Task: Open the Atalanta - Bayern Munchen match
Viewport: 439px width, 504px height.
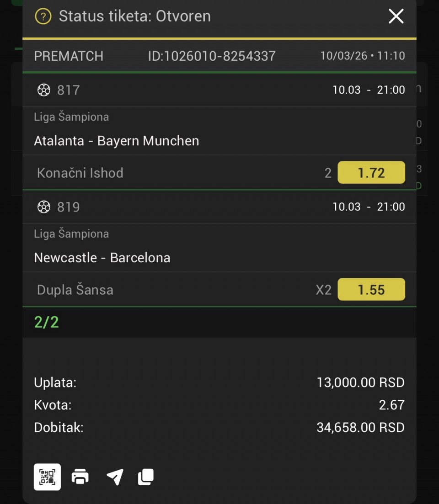Action: [x=117, y=141]
